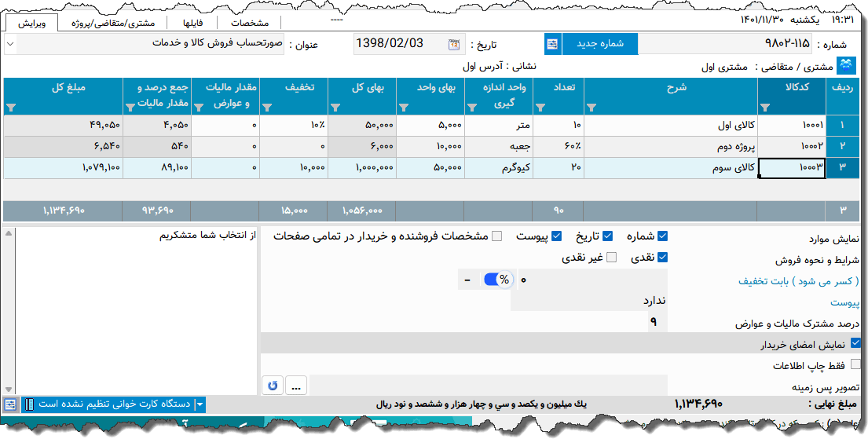The image size is (868, 439).
Task: Click the customer icon next to مشتری / متقاضی
Action: 845,66
